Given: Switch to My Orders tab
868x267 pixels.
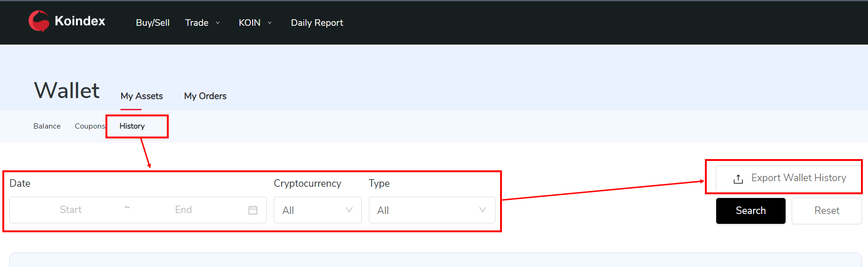Looking at the screenshot, I should [x=205, y=96].
